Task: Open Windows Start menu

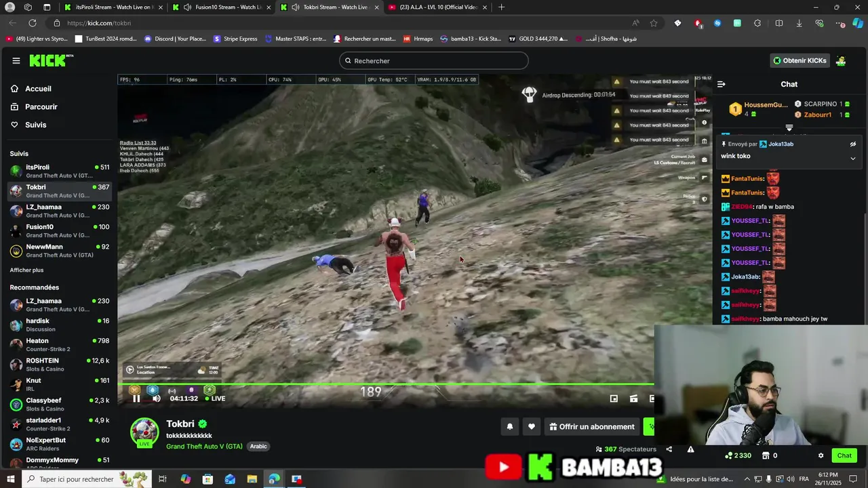Action: [x=10, y=479]
